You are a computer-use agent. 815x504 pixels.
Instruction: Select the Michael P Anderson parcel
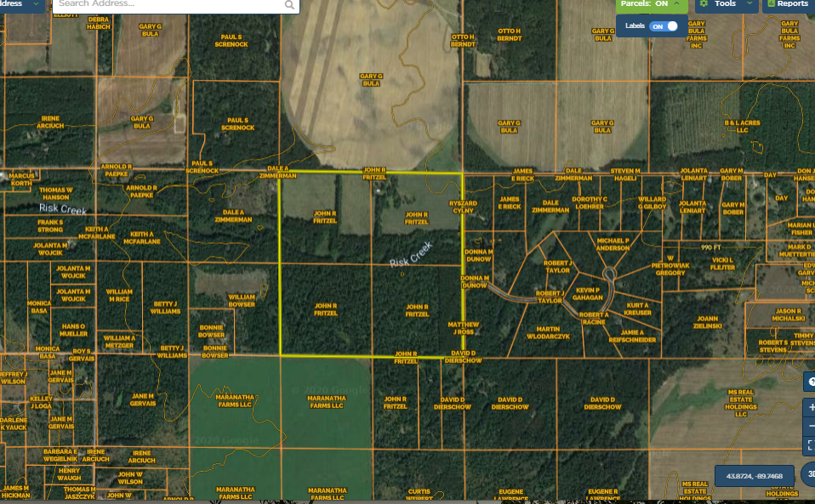613,244
